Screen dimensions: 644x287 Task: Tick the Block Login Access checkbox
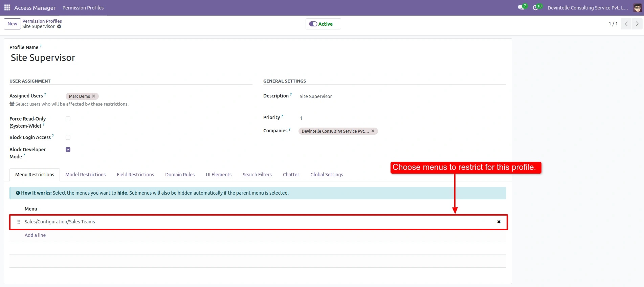point(68,137)
